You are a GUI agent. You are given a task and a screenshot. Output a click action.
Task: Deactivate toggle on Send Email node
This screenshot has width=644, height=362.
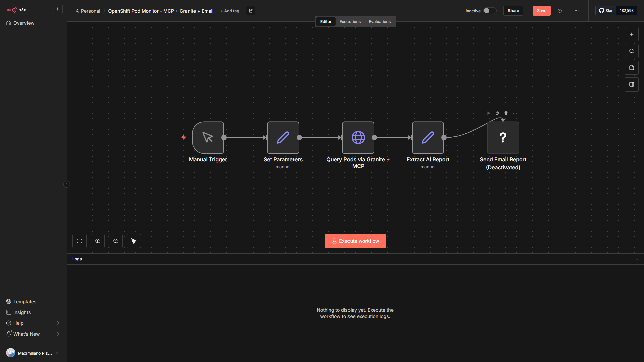click(x=497, y=113)
